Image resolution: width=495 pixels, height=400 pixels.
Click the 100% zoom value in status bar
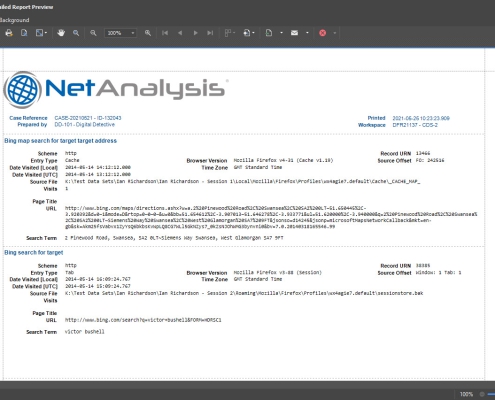pyautogui.click(x=466, y=394)
